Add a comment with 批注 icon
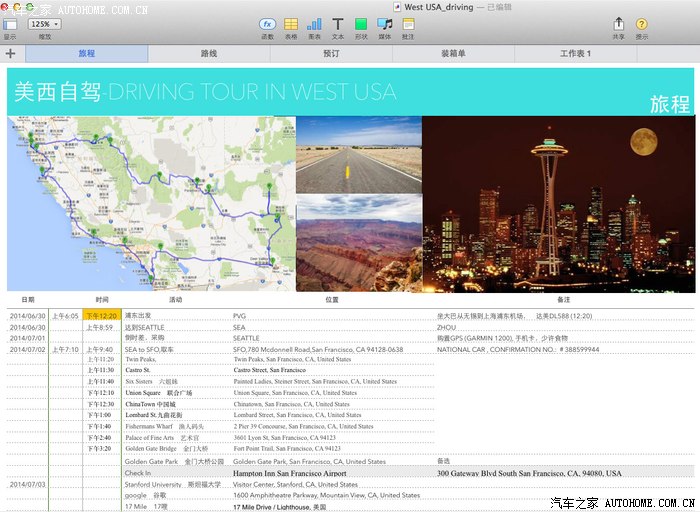 pyautogui.click(x=408, y=24)
